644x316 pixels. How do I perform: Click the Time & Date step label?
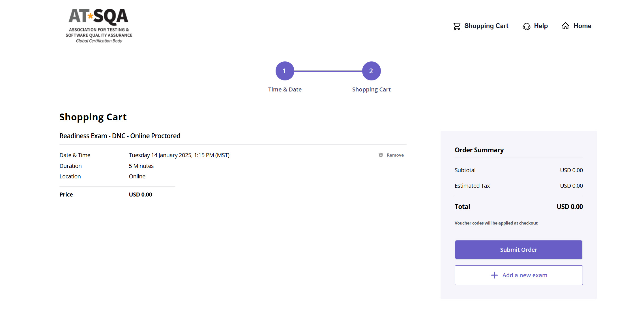285,89
